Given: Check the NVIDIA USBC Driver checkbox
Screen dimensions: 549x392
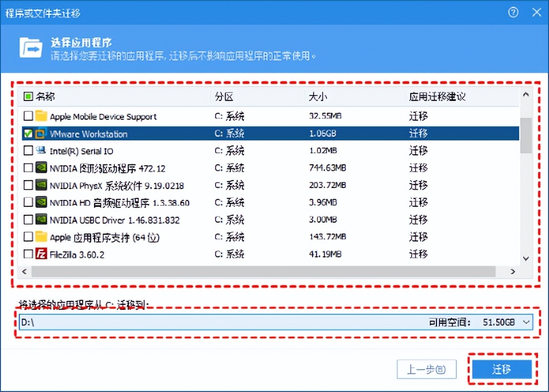Looking at the screenshot, I should 29,220.
